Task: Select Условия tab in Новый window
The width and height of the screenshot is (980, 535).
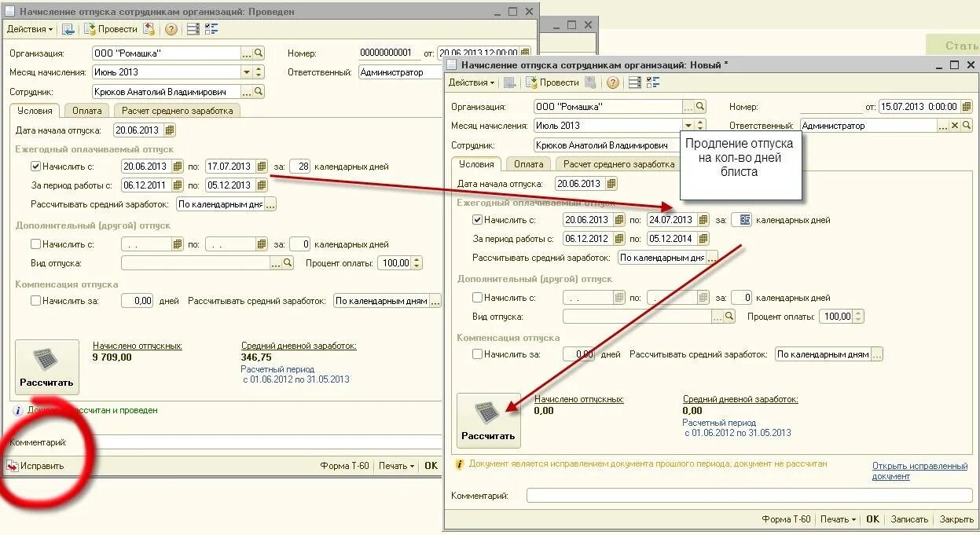Action: pos(476,164)
